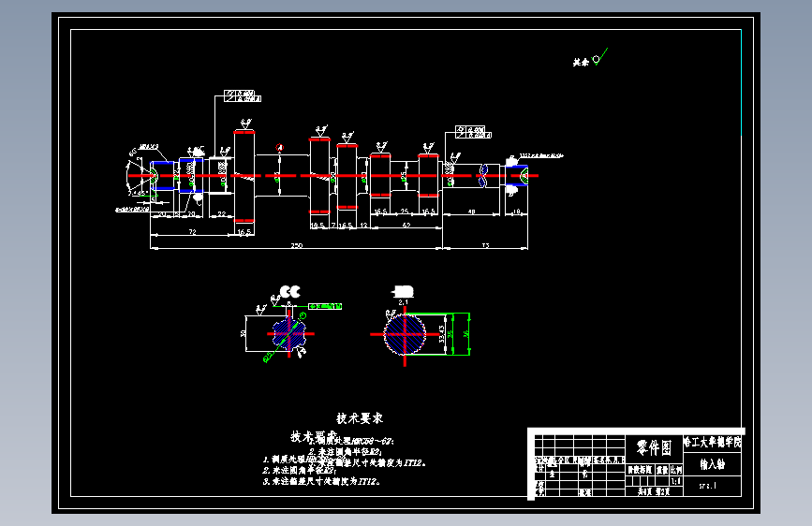812x526 pixels.
Task: Select the upper-right geometric tolerance frame
Action: 473,131
